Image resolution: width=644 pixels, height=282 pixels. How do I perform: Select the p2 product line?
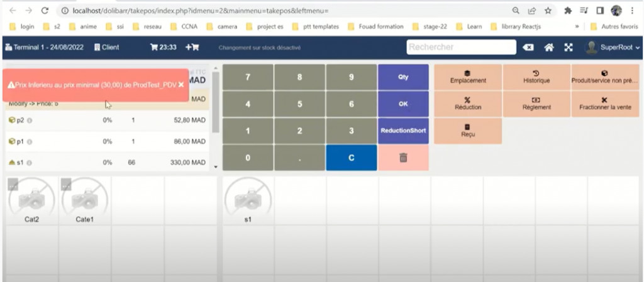tap(107, 121)
